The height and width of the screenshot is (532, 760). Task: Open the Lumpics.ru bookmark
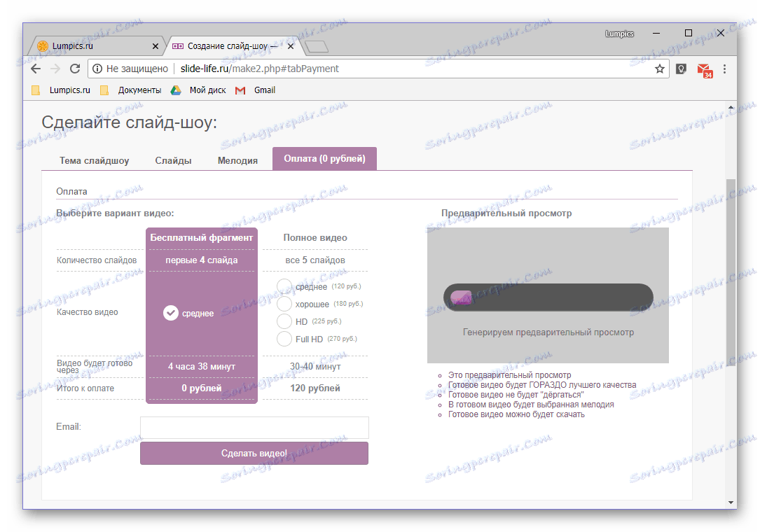click(x=61, y=90)
